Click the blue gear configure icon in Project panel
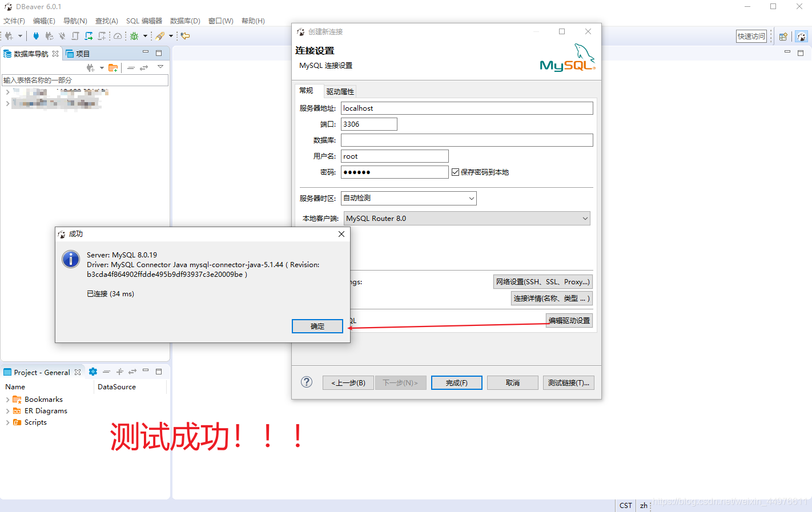 tap(93, 372)
